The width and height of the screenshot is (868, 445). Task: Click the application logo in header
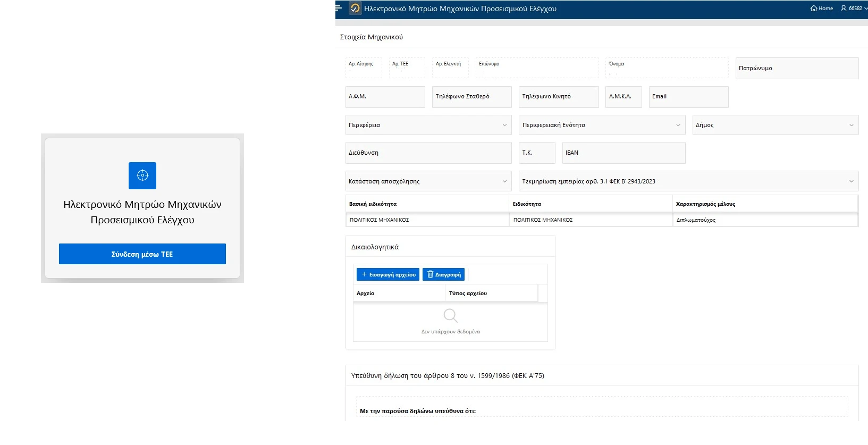(355, 9)
